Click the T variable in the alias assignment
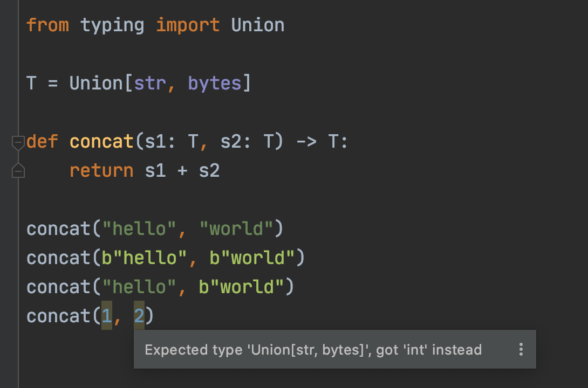This screenshot has height=388, width=588. (x=32, y=84)
